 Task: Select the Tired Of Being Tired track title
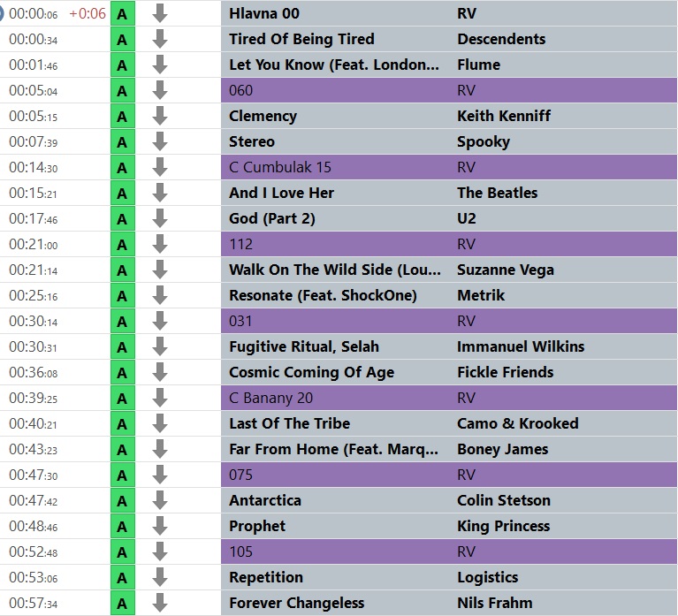(301, 39)
